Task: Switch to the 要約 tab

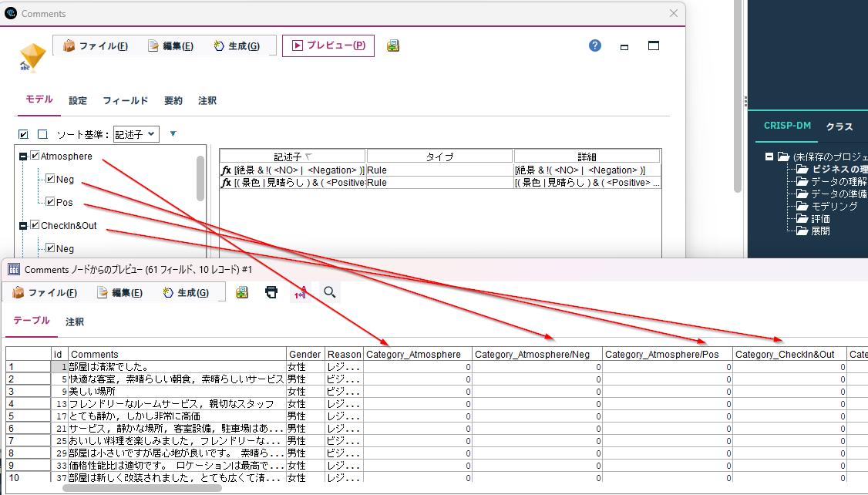Action: tap(173, 101)
